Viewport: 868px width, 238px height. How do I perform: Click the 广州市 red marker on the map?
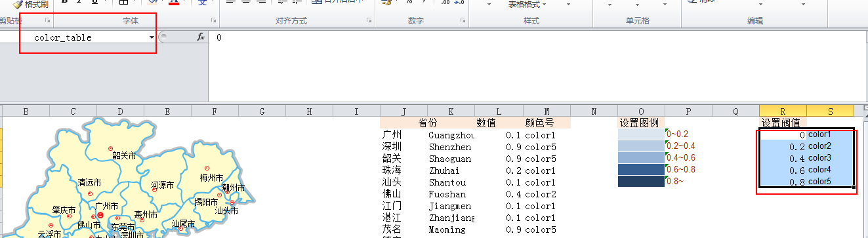(100, 215)
